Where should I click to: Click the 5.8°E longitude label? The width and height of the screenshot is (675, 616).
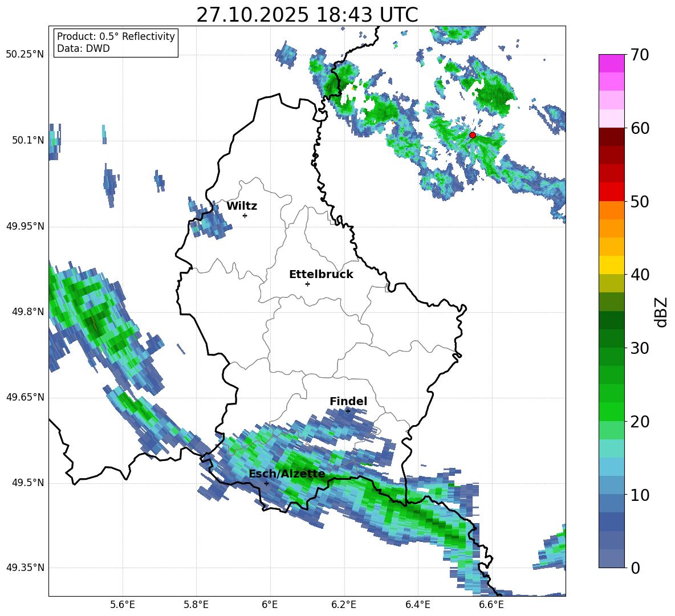pyautogui.click(x=196, y=605)
